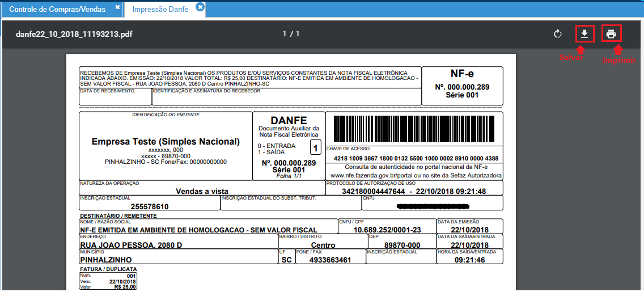Click the issuer Fone/Fax 00000000000 line
The width and height of the screenshot is (644, 292).
[166, 162]
